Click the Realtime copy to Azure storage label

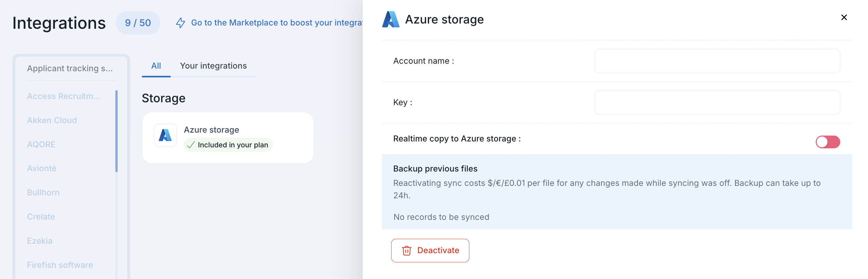[x=457, y=139]
